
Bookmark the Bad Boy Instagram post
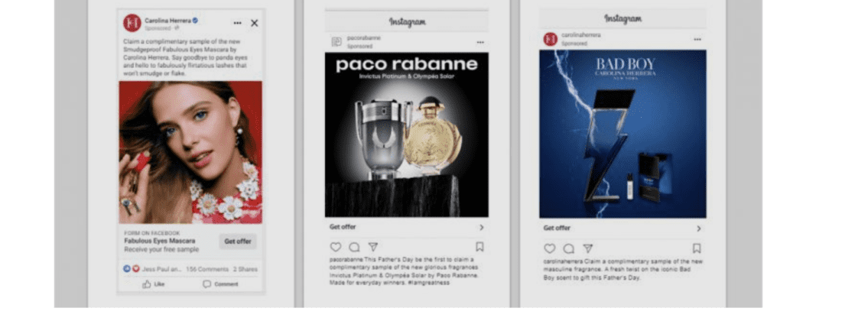[697, 248]
